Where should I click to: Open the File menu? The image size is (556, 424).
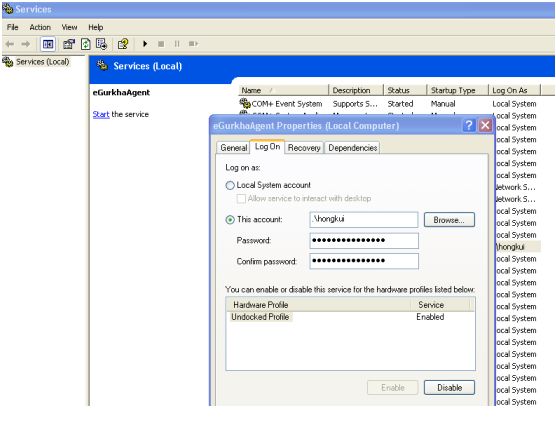tap(12, 27)
